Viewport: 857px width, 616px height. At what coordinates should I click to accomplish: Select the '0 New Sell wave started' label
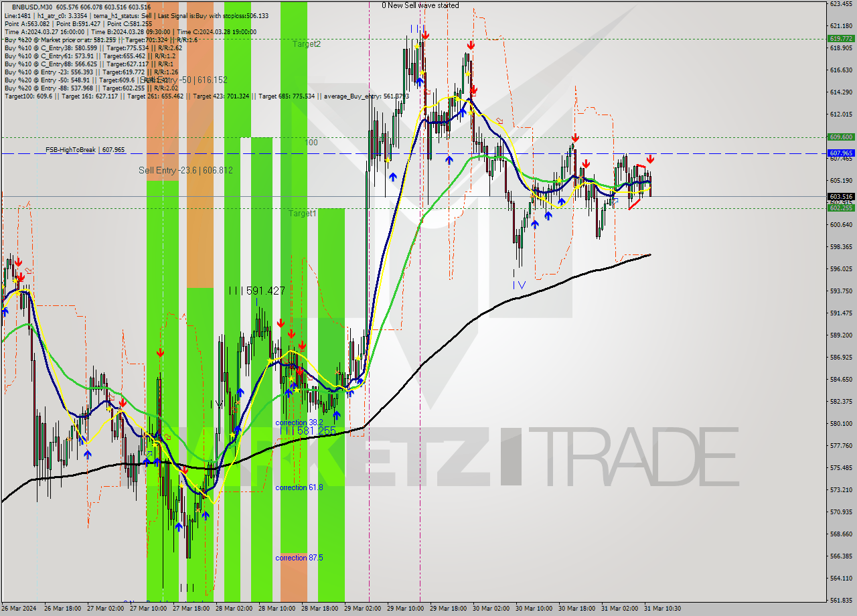420,5
